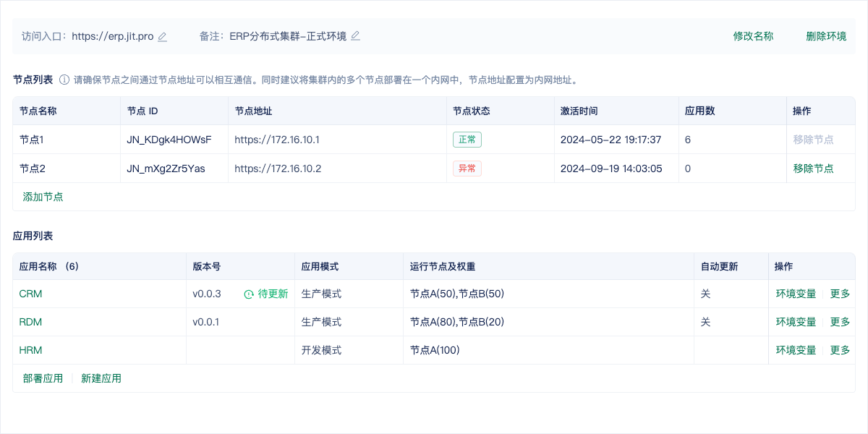This screenshot has height=434, width=868.
Task: Click 部署应用 button
Action: (43, 378)
